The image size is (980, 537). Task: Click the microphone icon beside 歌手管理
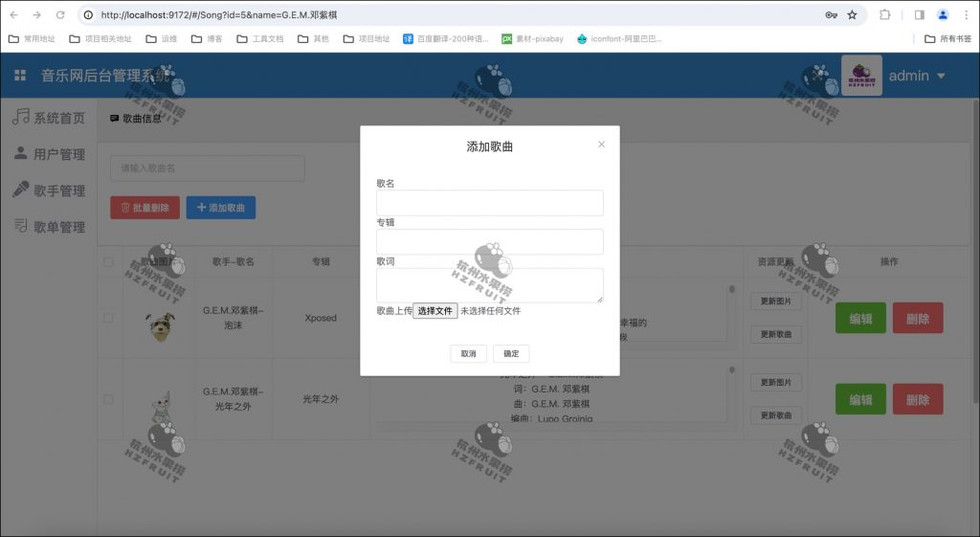point(21,189)
